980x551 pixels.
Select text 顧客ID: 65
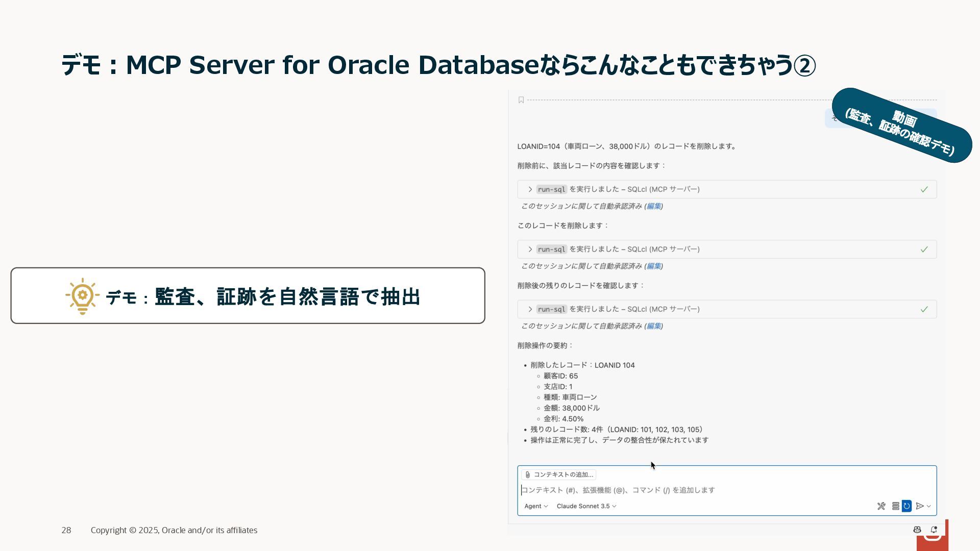560,376
